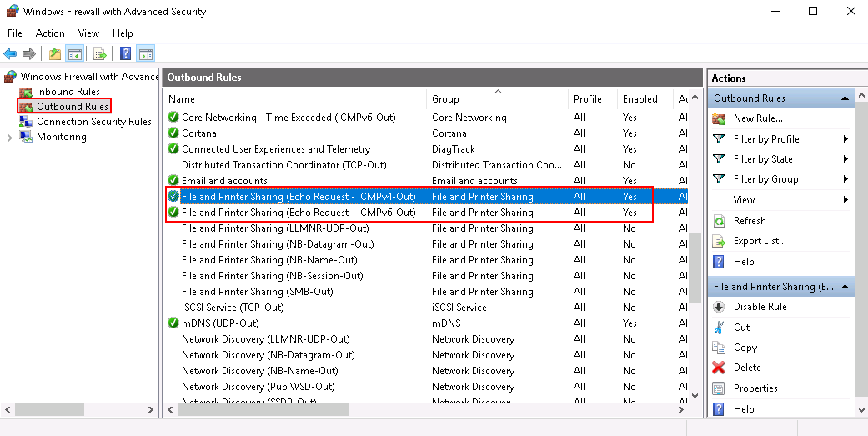Click Properties action link

coord(755,388)
